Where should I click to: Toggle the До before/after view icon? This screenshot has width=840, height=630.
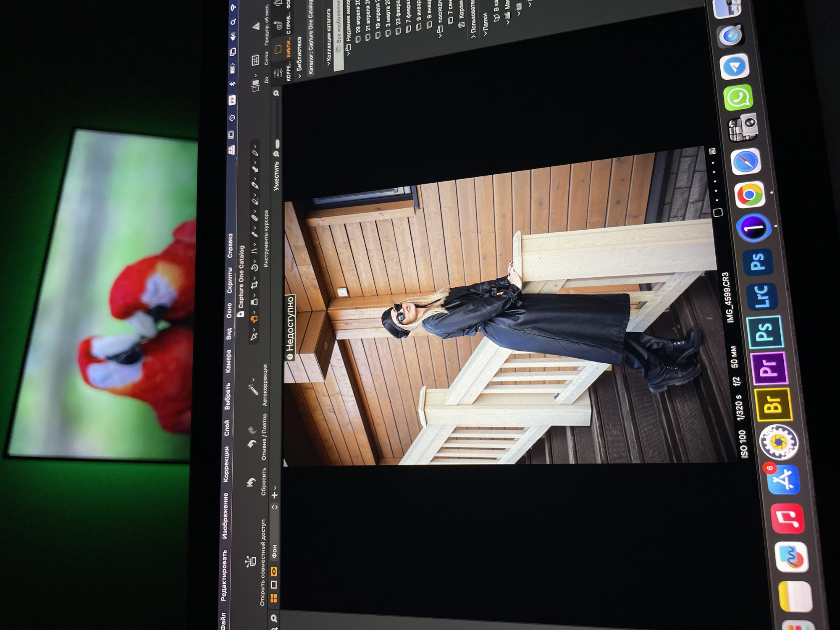(255, 86)
